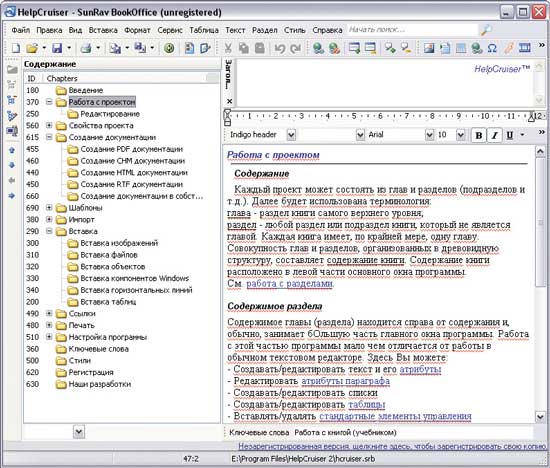Screen dimensions: 550x468
Task: Click the top folder icon in left sidebar
Action: click(12, 69)
